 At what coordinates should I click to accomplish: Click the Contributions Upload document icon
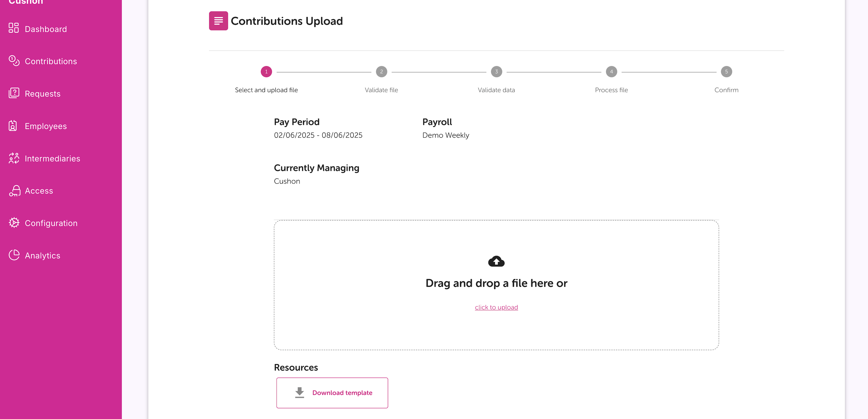click(x=218, y=21)
